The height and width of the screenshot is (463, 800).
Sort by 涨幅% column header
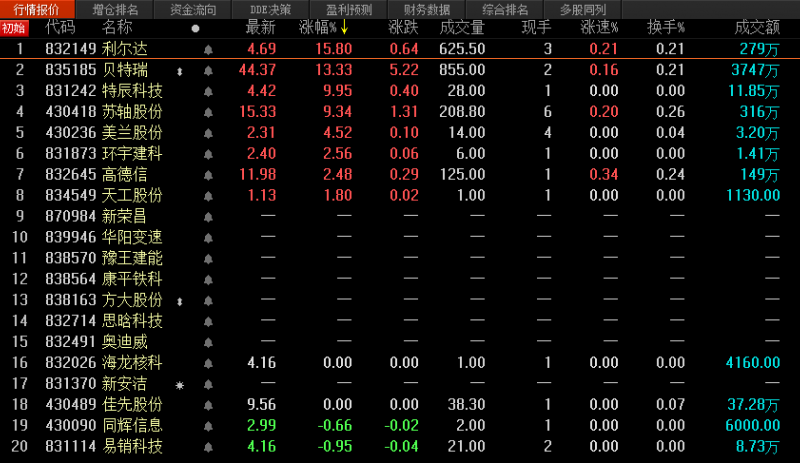coord(317,28)
